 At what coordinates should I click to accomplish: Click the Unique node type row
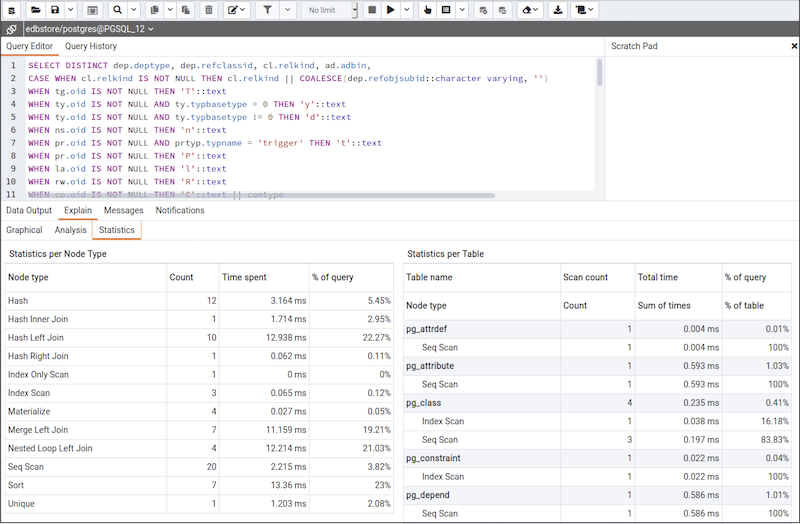(199, 503)
